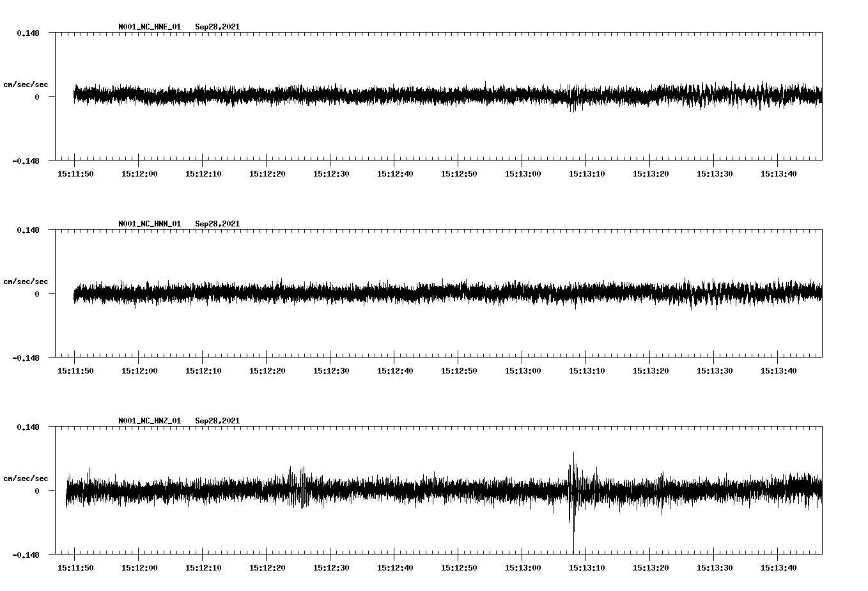The height and width of the screenshot is (591, 868).
Task: Click the 15:12:00 time label under HNE plot
Action: tap(139, 174)
